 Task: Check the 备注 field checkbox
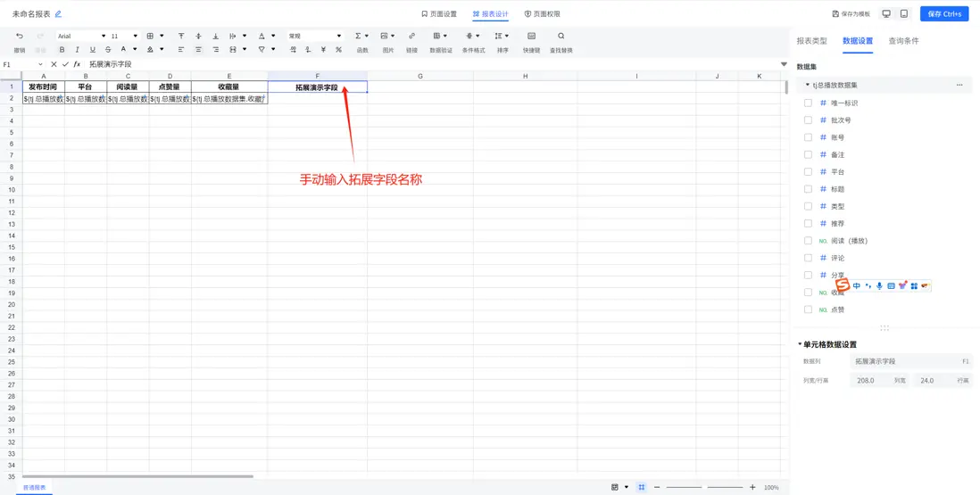point(808,154)
